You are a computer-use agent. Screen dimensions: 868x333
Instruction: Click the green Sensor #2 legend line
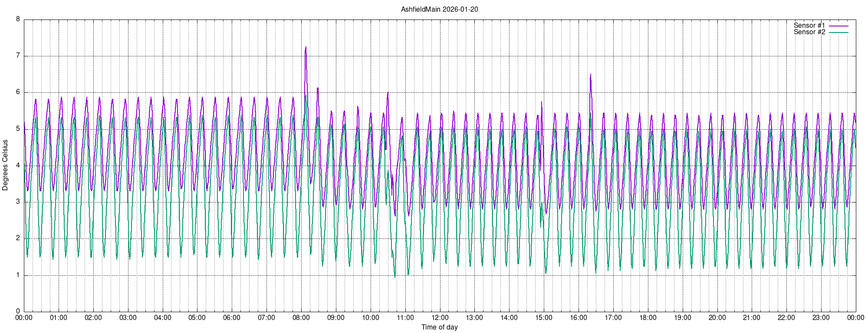838,33
